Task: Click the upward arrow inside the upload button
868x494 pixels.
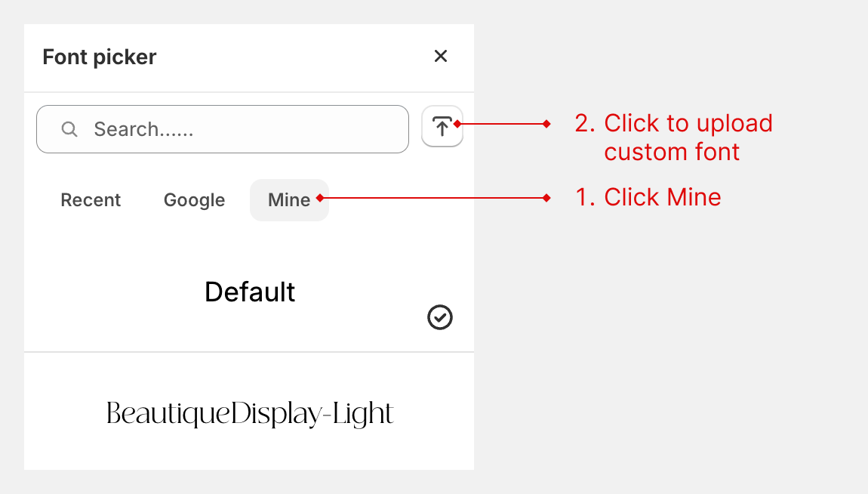Action: pyautogui.click(x=442, y=125)
